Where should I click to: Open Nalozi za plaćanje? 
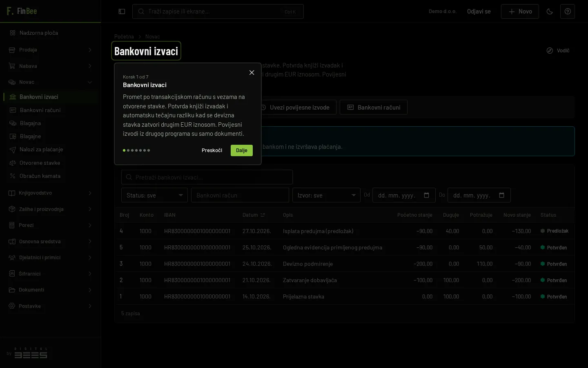click(50, 149)
